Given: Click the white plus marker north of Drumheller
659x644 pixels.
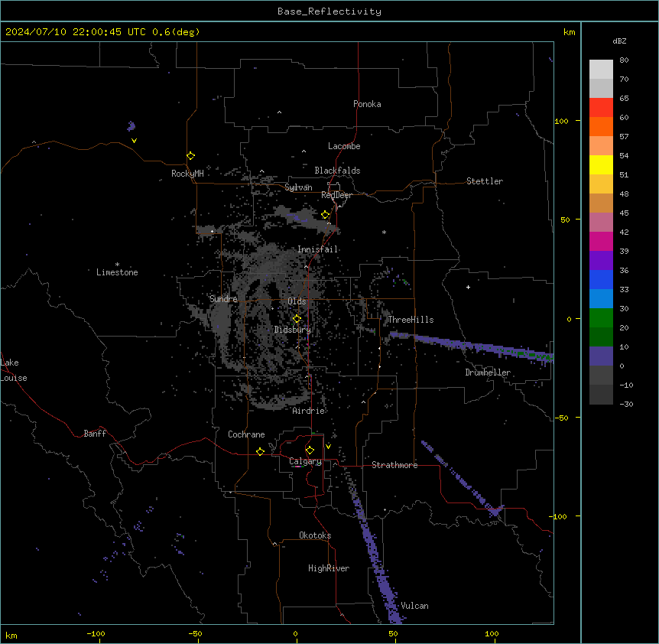Looking at the screenshot, I should tap(468, 287).
